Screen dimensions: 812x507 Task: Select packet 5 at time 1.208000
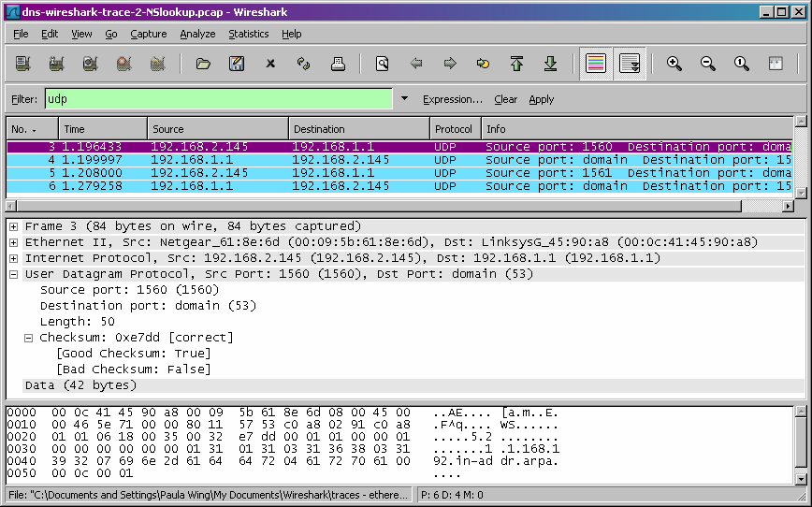[399, 173]
